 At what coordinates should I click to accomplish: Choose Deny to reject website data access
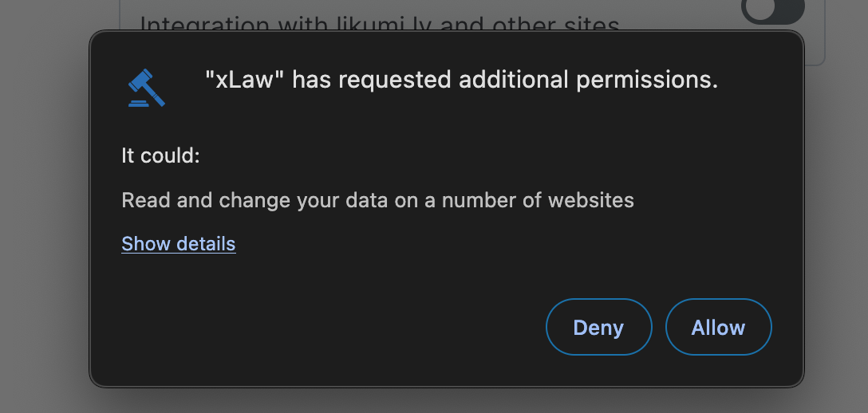[x=598, y=327]
